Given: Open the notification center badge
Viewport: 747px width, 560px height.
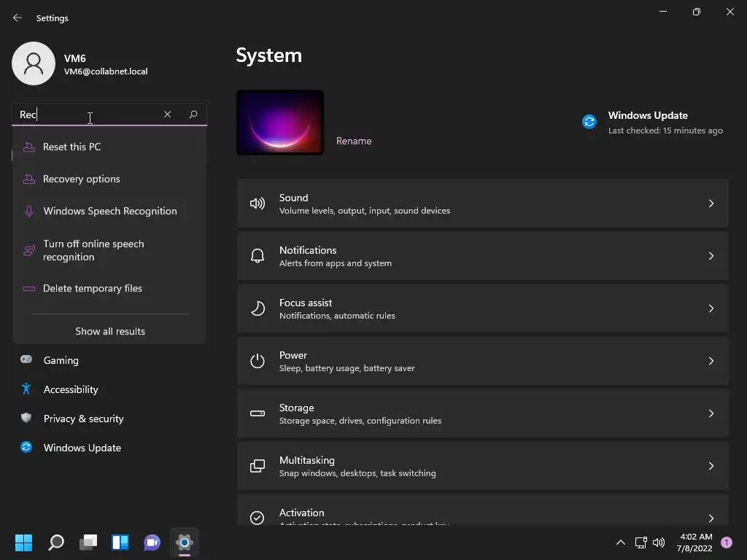Looking at the screenshot, I should pos(727,542).
